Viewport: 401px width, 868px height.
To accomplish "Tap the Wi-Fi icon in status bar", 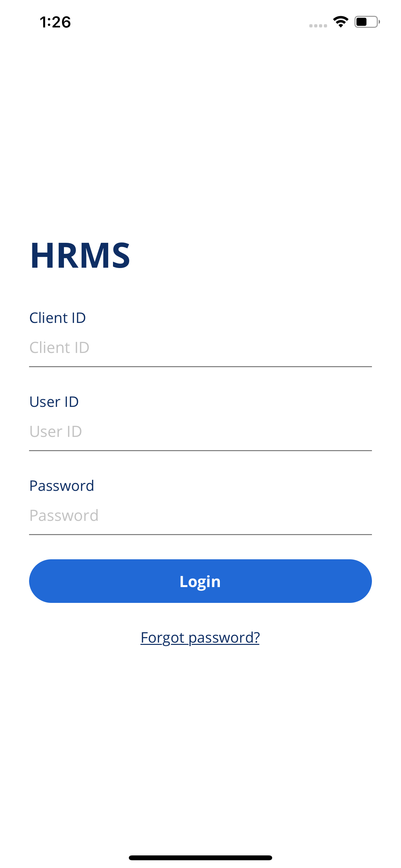I will (x=340, y=22).
